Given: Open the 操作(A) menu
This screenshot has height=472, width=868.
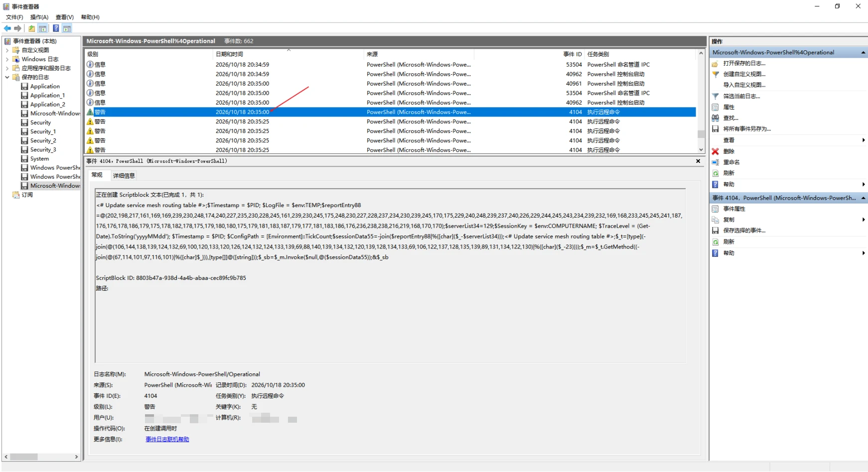Looking at the screenshot, I should [39, 17].
